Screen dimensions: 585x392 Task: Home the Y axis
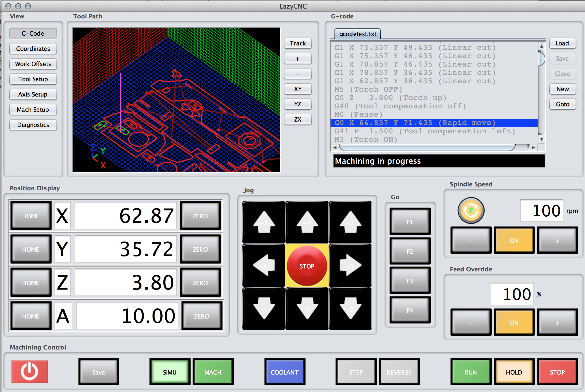[31, 249]
